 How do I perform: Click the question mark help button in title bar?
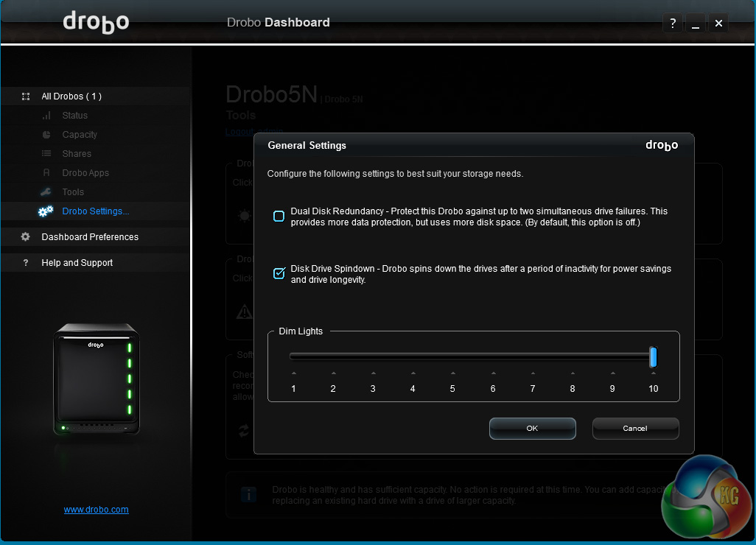tap(672, 24)
